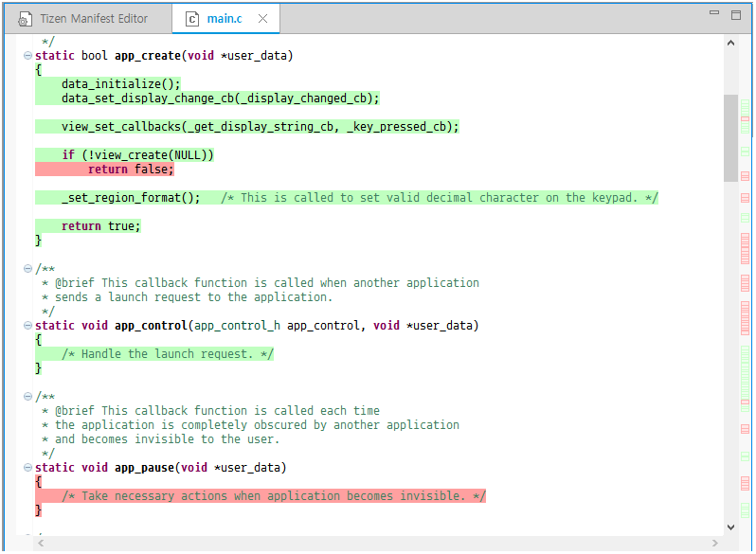Collapse the app_pause function fold
This screenshot has width=756, height=554.
pyautogui.click(x=27, y=468)
